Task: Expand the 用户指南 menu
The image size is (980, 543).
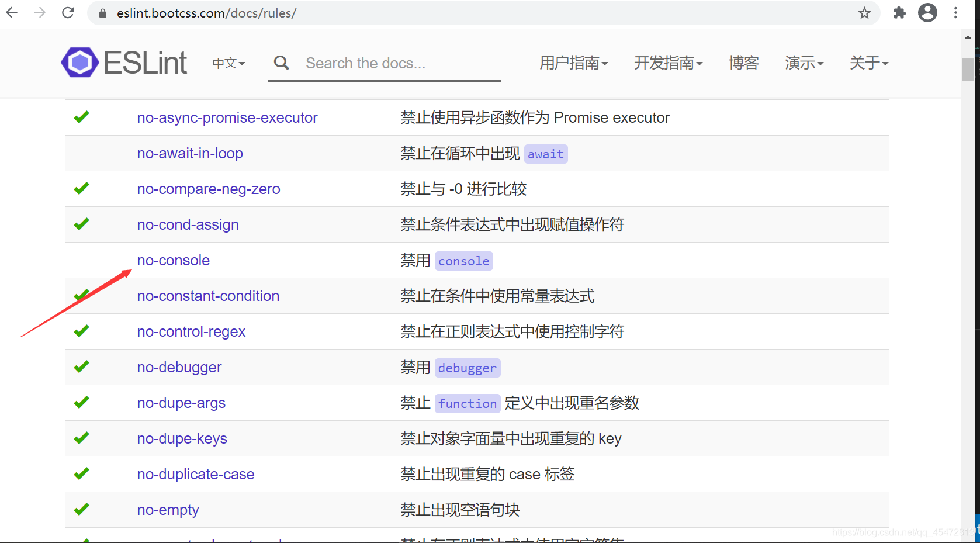Action: (x=574, y=63)
